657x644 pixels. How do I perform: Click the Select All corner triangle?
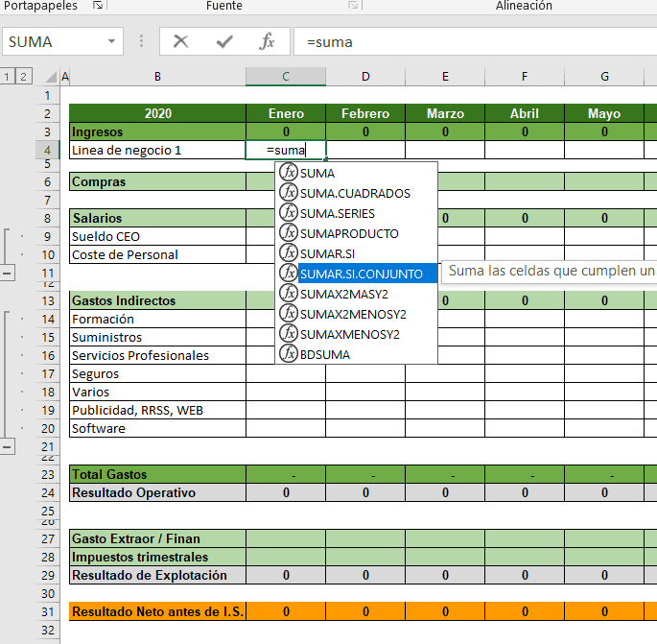[x=51, y=77]
